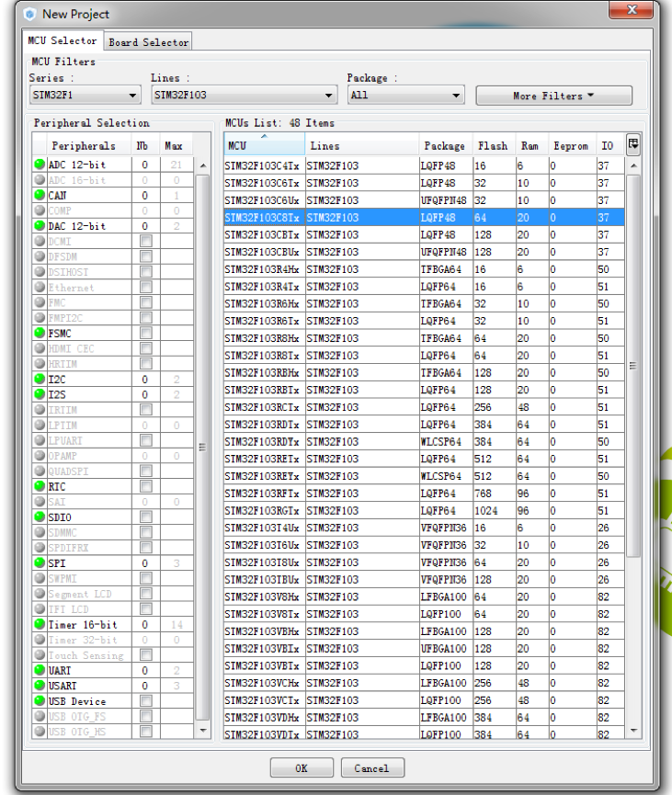Toggle the Ethernet checkbox

pos(146,287)
